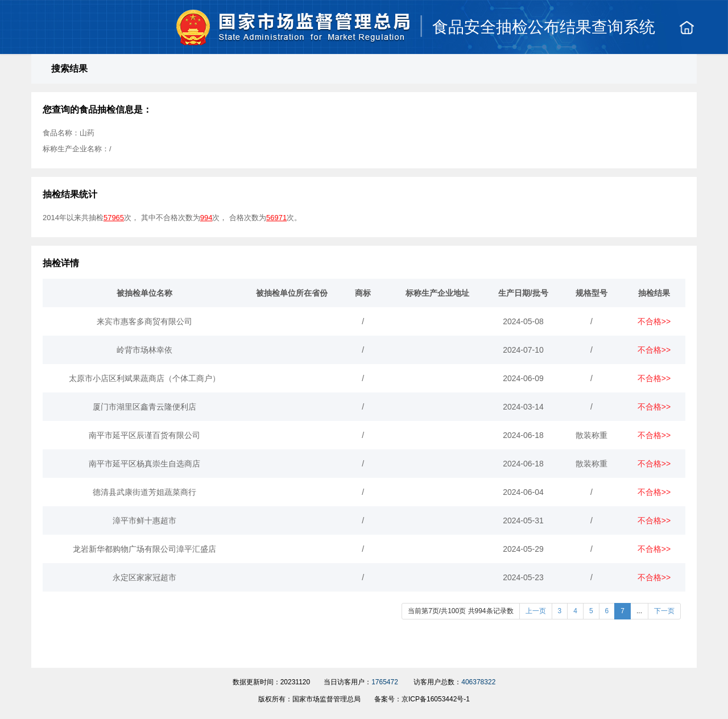Select current page 7 button
Screen dimensions: 728x719
(623, 611)
